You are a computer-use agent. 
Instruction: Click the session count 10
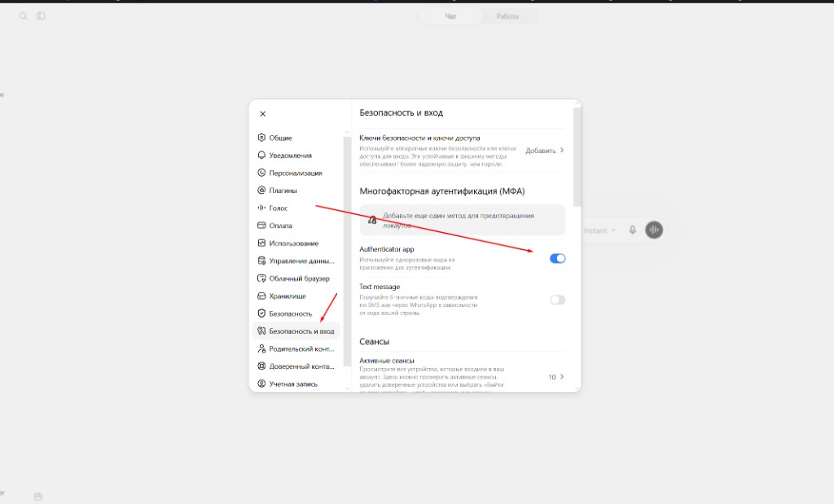pos(552,377)
